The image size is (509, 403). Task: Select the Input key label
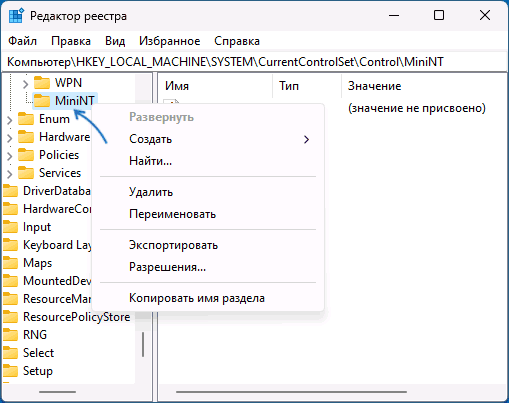coord(37,227)
